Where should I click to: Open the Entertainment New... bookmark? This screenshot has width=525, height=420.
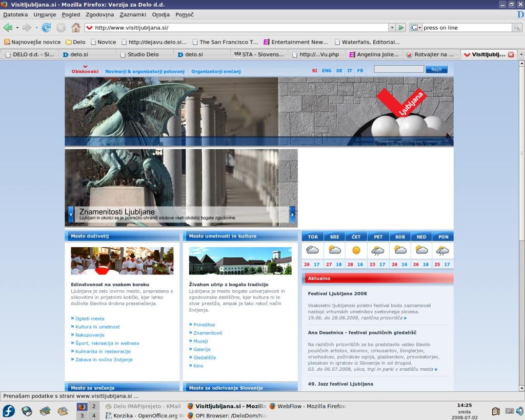[296, 42]
